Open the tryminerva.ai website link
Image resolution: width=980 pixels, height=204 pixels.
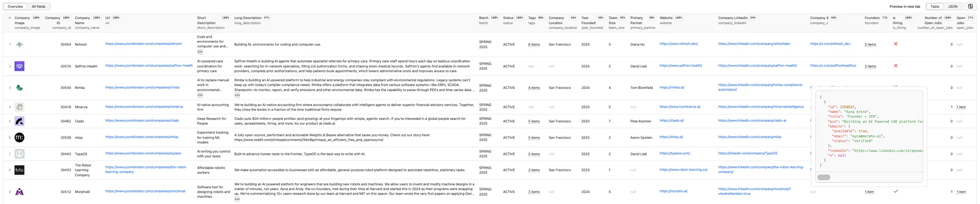pos(680,107)
